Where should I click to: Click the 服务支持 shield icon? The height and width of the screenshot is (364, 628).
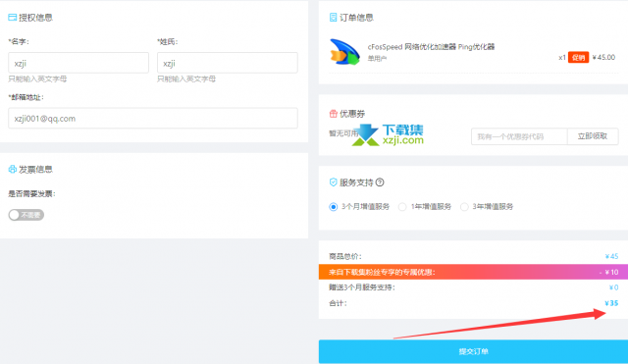coord(333,182)
